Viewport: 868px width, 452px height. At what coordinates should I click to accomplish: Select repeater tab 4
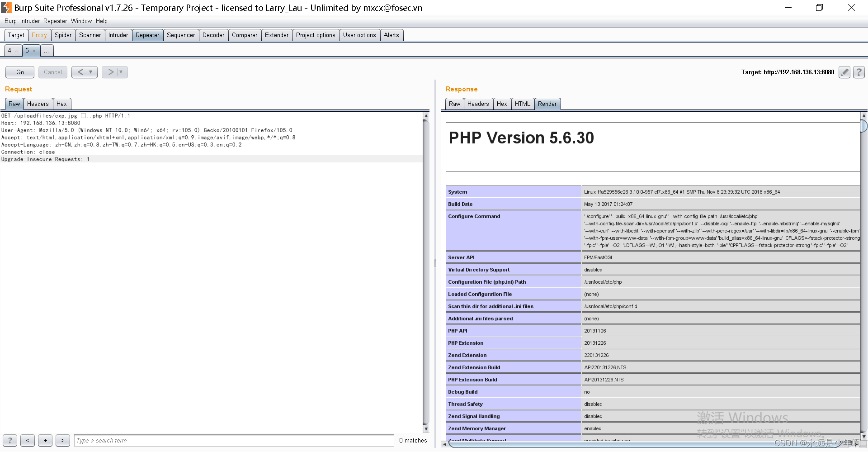click(x=9, y=51)
